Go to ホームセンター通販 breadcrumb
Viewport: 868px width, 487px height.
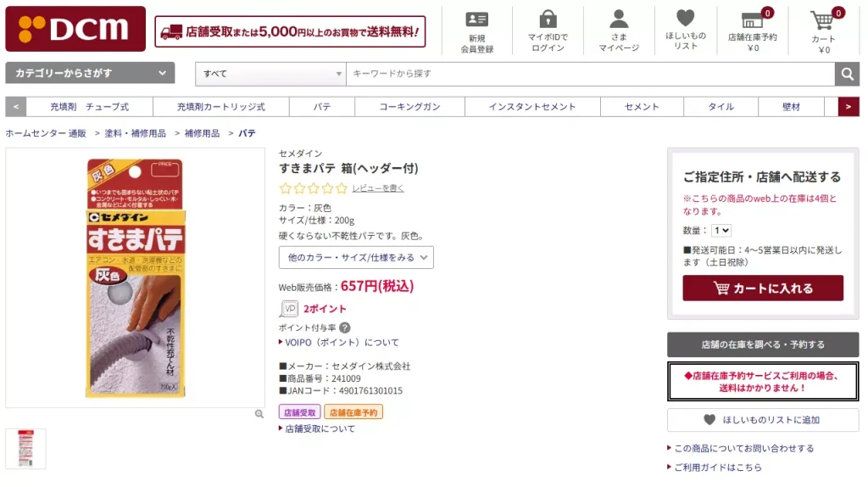[46, 133]
